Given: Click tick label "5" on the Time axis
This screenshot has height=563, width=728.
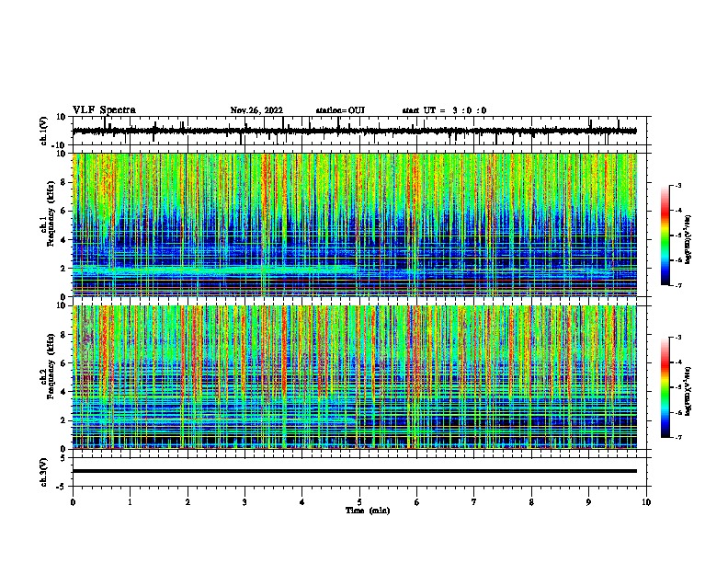Looking at the screenshot, I should pyautogui.click(x=359, y=502).
